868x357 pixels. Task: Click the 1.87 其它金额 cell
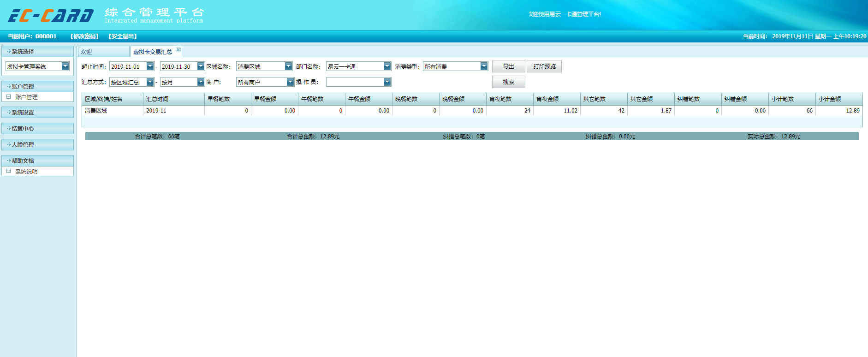pos(651,111)
